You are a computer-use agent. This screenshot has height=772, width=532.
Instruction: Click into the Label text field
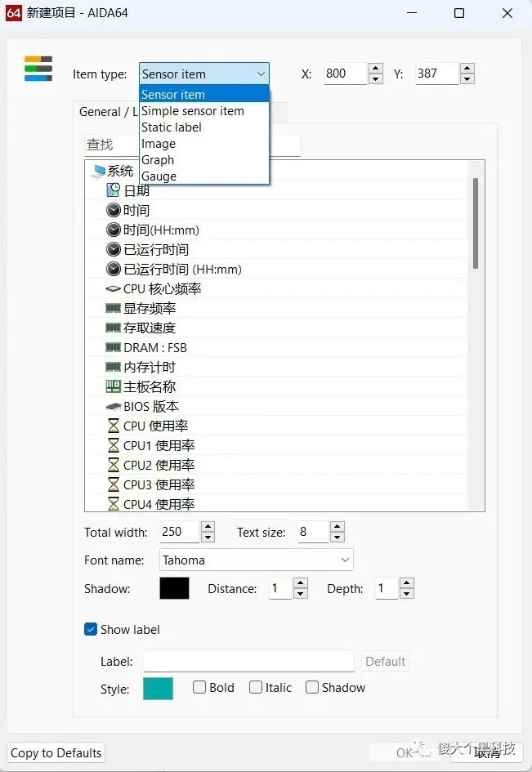pos(248,661)
